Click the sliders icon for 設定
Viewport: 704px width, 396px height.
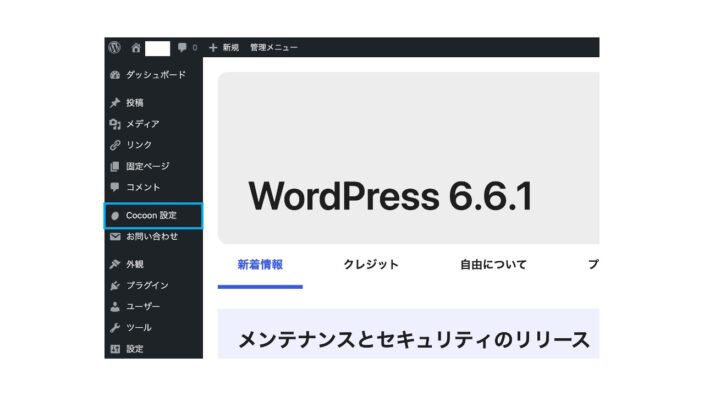[115, 349]
